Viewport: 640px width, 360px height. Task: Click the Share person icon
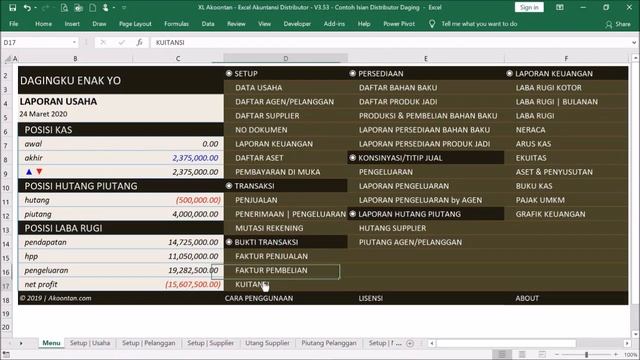609,24
